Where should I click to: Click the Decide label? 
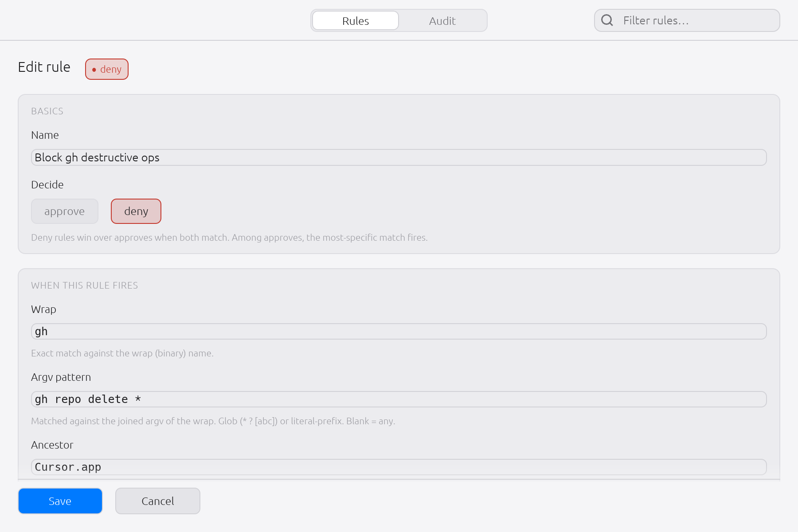[47, 185]
